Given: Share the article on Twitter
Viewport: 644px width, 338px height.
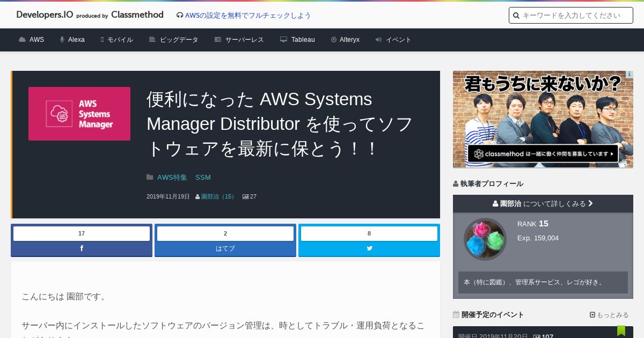Looking at the screenshot, I should [x=369, y=248].
